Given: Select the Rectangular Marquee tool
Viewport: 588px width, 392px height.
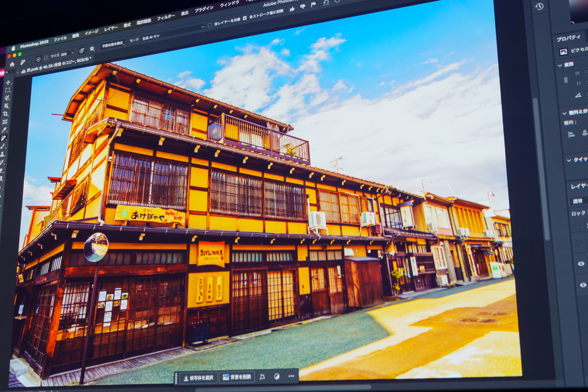Looking at the screenshot, I should point(8,90).
